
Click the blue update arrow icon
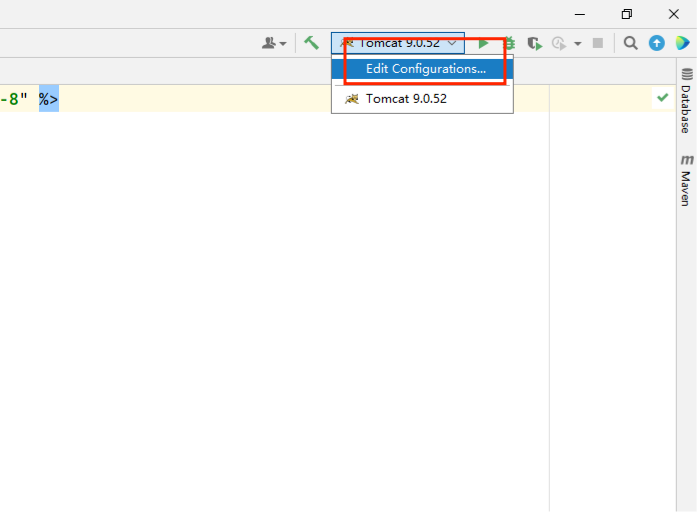657,43
